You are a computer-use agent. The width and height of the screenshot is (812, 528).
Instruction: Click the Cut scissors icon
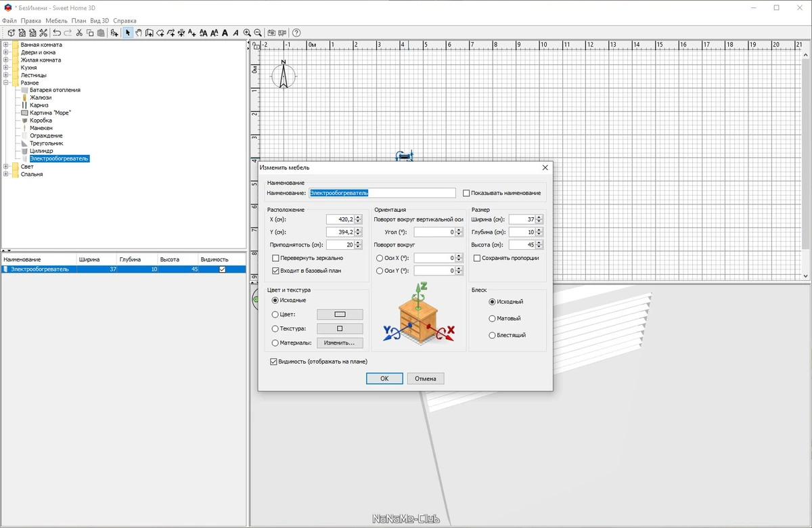tap(79, 32)
